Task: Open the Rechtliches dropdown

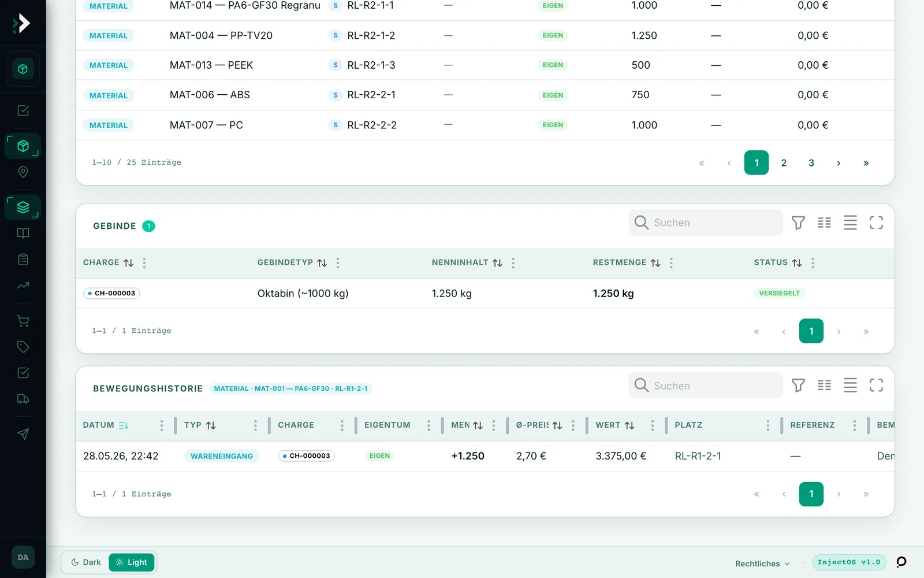Action: [x=762, y=564]
